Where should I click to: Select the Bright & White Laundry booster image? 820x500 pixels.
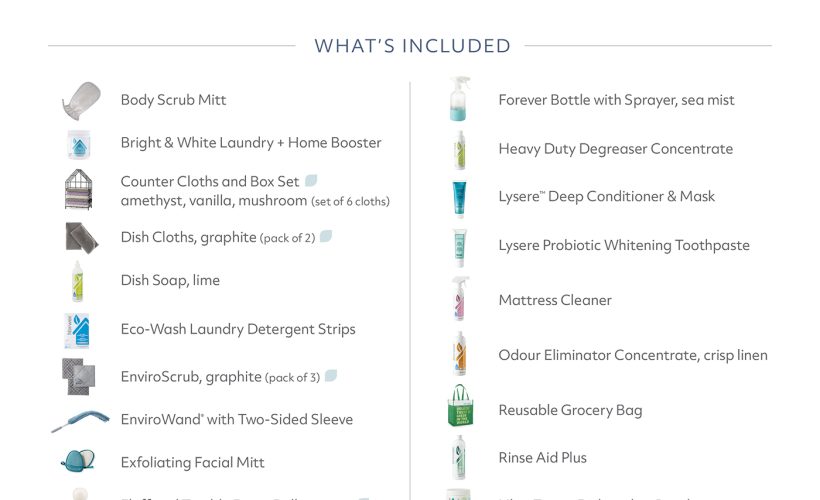(79, 144)
